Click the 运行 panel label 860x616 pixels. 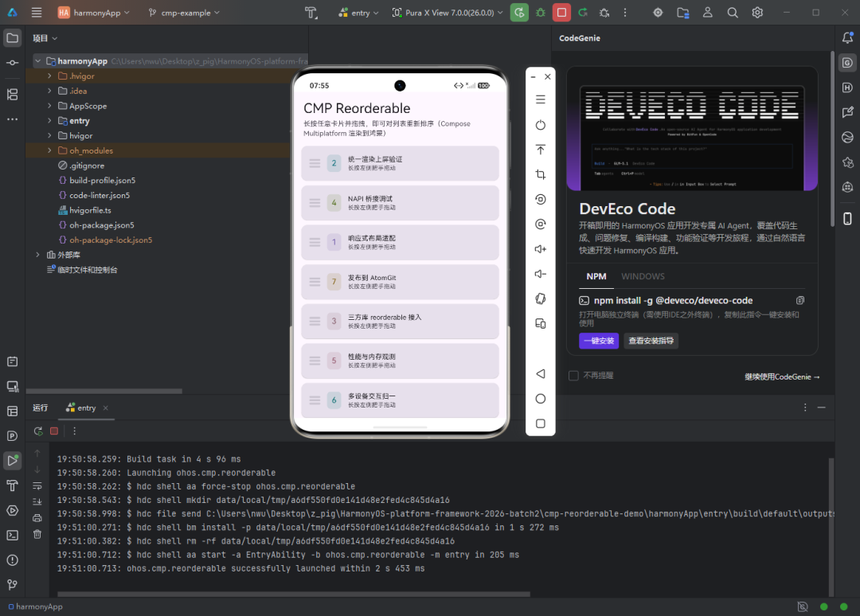[40, 407]
